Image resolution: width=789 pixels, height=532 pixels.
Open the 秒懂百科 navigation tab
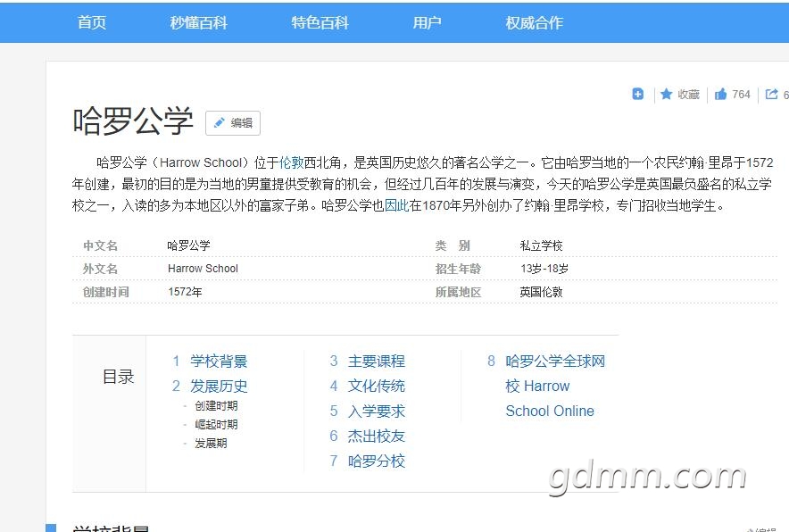[199, 22]
